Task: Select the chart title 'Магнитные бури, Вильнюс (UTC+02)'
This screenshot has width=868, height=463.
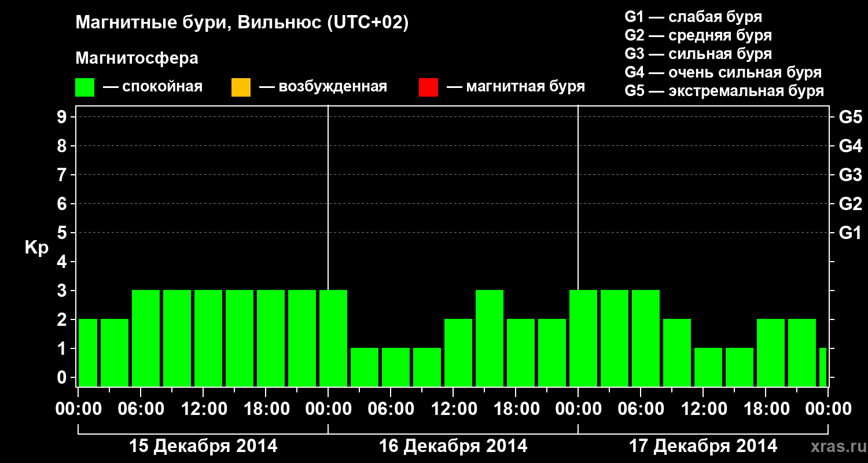Action: 242,24
